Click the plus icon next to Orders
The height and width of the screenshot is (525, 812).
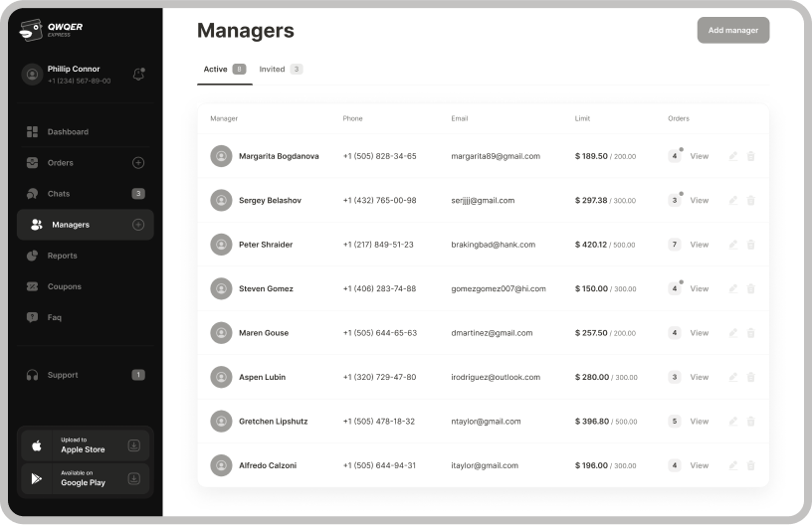138,163
